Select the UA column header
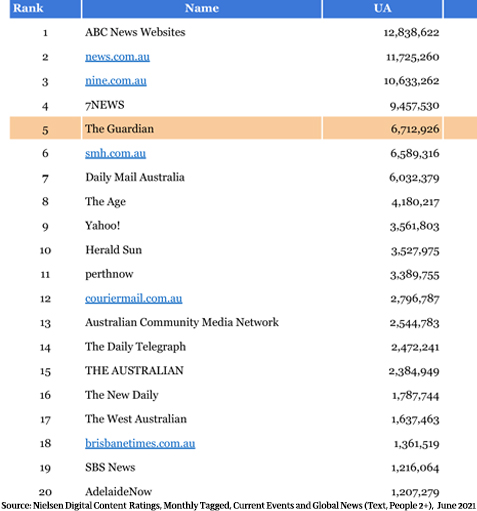 [x=383, y=8]
